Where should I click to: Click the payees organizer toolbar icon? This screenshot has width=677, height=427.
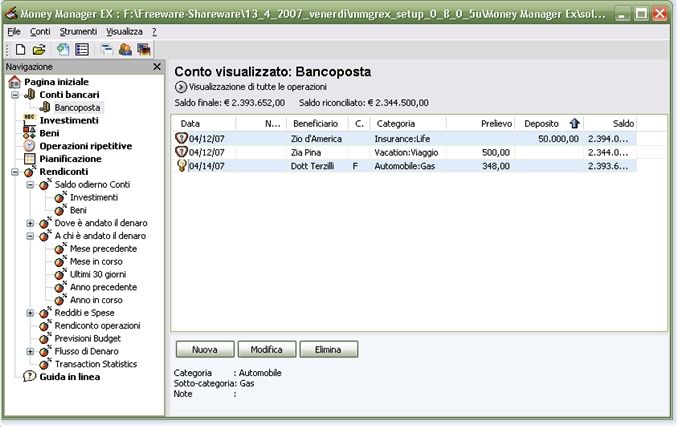point(125,50)
